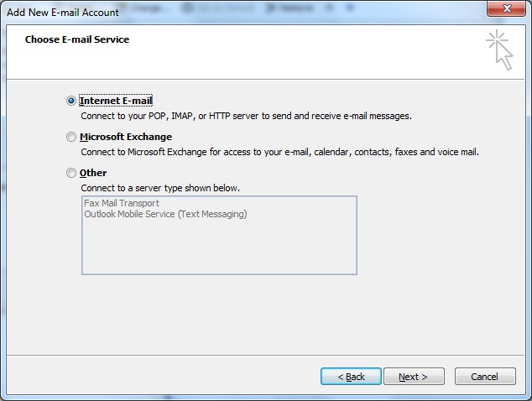Click the Other label text
This screenshot has width=532, height=401.
(x=93, y=173)
